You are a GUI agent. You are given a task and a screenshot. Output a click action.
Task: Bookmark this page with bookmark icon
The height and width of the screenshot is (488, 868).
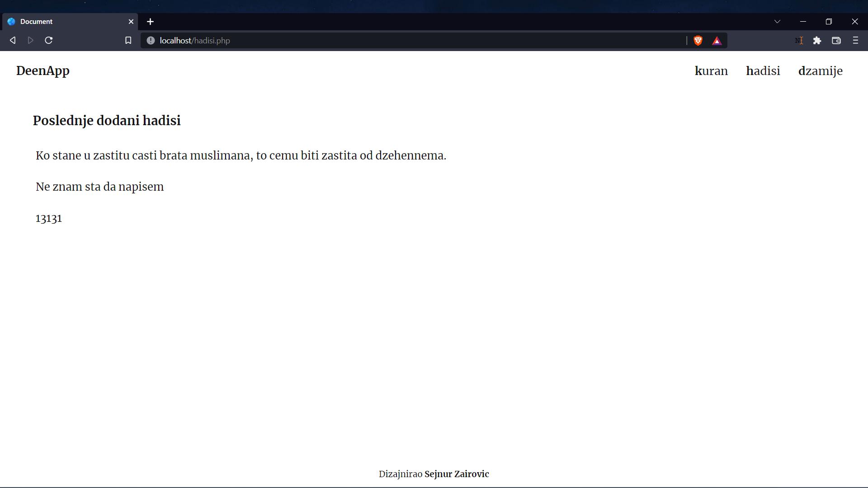click(x=128, y=41)
